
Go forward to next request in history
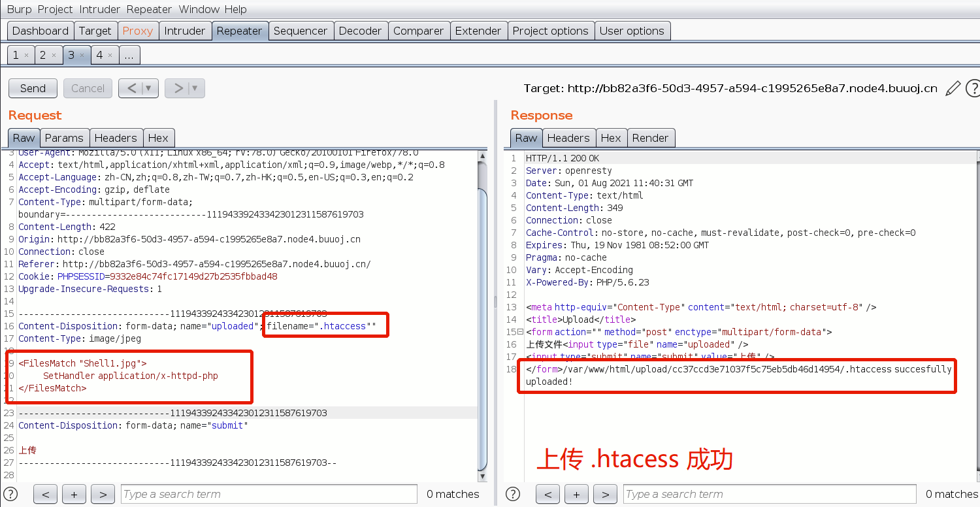coord(177,88)
